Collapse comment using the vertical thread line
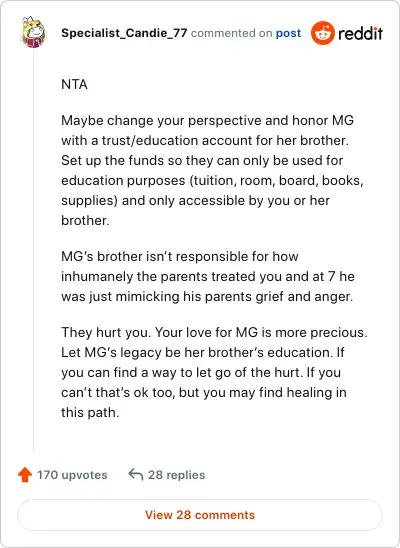 [34, 250]
